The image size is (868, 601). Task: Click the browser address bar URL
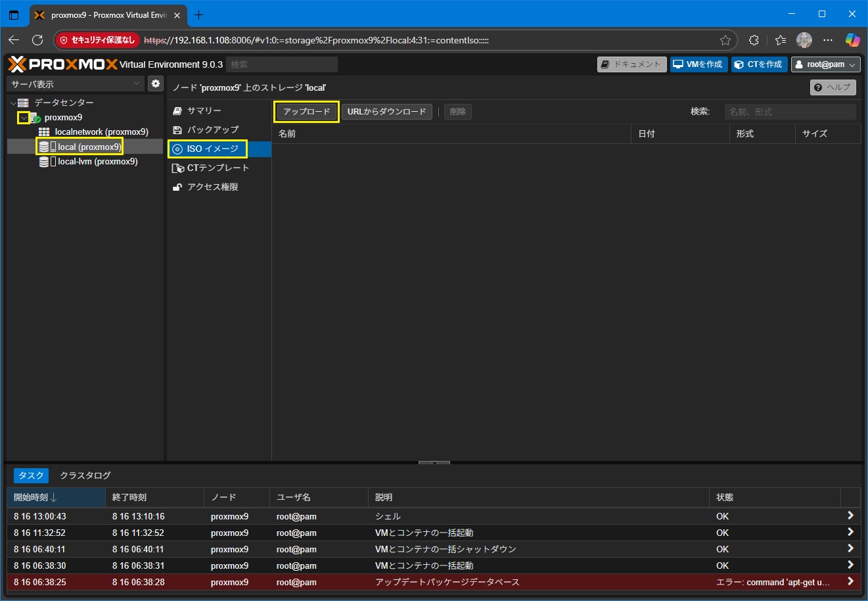[315, 40]
